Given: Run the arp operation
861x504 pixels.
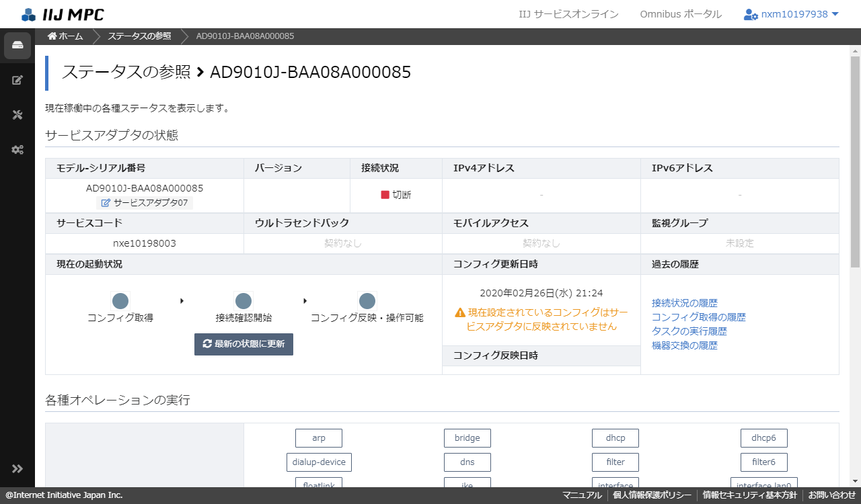Looking at the screenshot, I should tap(319, 438).
